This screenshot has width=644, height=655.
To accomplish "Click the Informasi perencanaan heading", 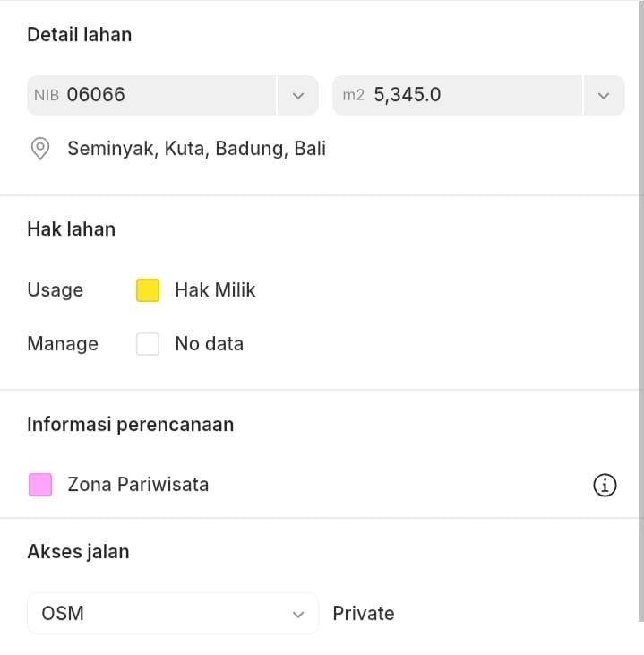I will pos(130,425).
